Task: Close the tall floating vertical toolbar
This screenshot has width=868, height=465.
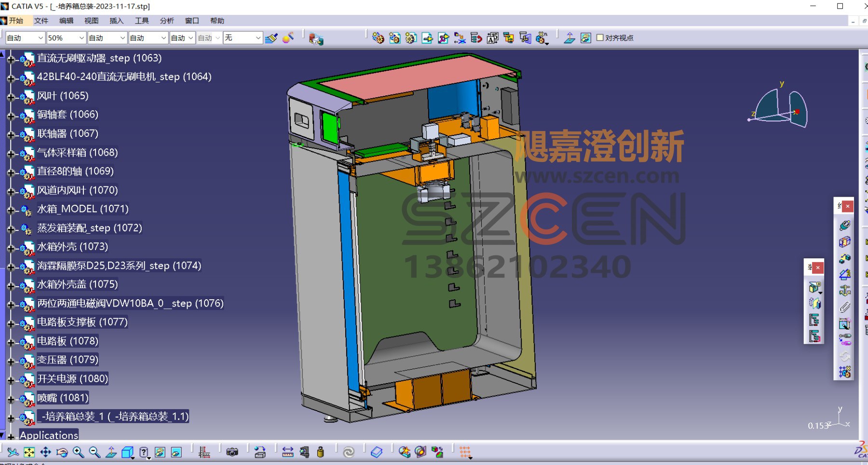Action: 848,206
